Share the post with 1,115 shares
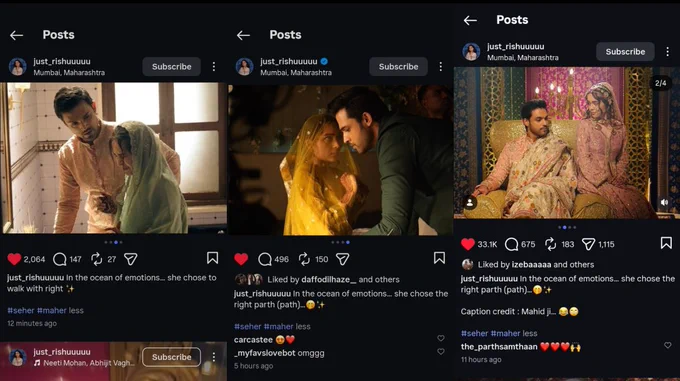 click(x=588, y=244)
